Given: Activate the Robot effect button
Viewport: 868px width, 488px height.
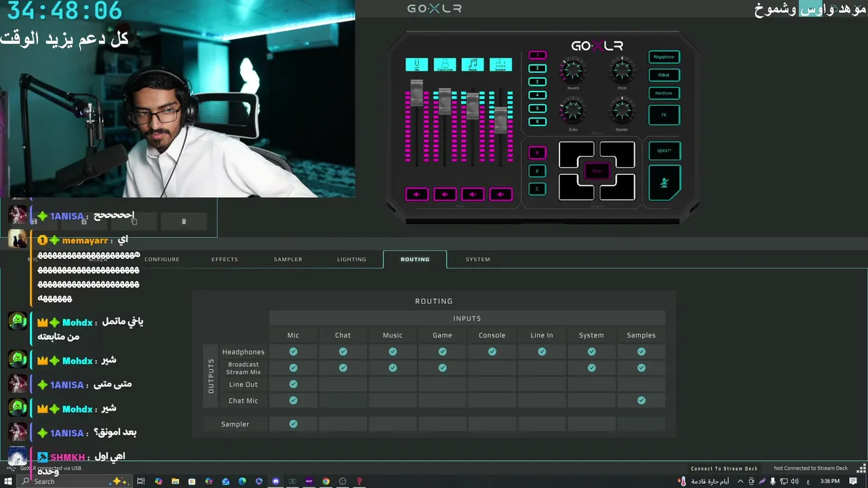Looking at the screenshot, I should click(664, 75).
